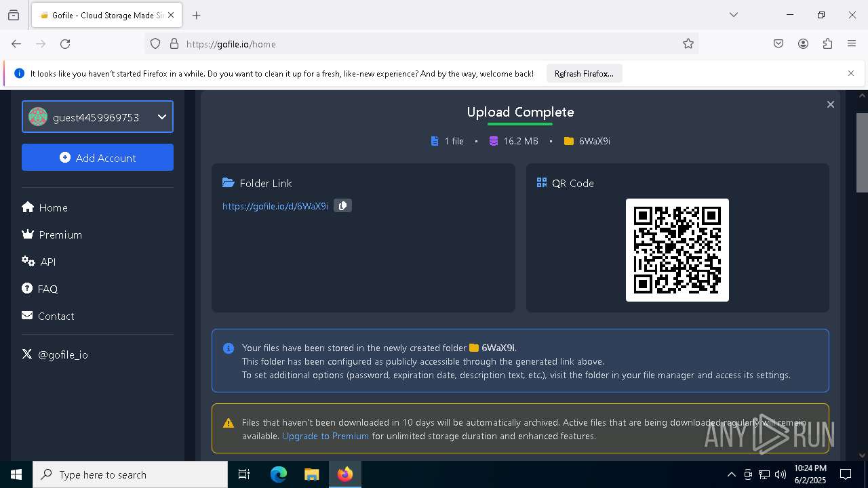This screenshot has width=868, height=488.
Task: Click the Folder Link heading
Action: click(x=266, y=183)
